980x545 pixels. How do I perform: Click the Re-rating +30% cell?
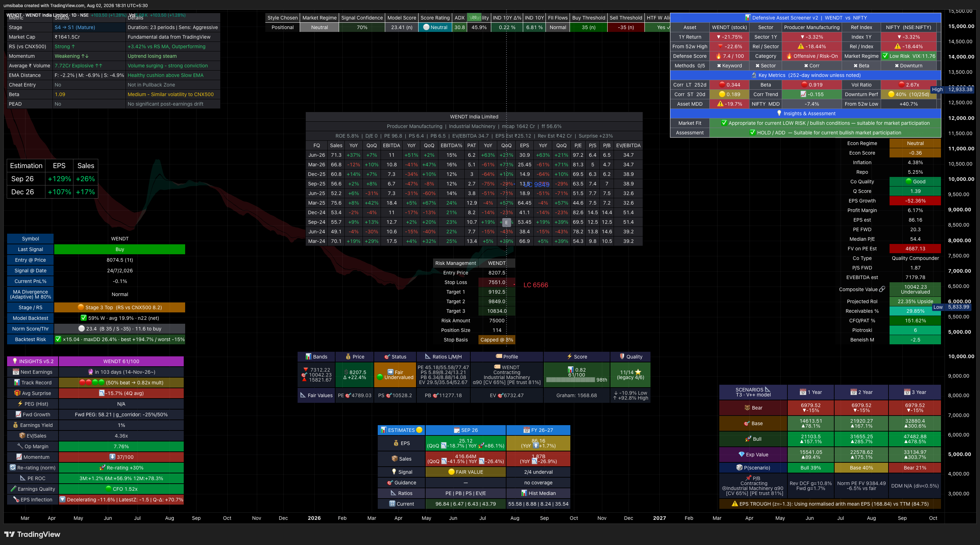tap(121, 467)
